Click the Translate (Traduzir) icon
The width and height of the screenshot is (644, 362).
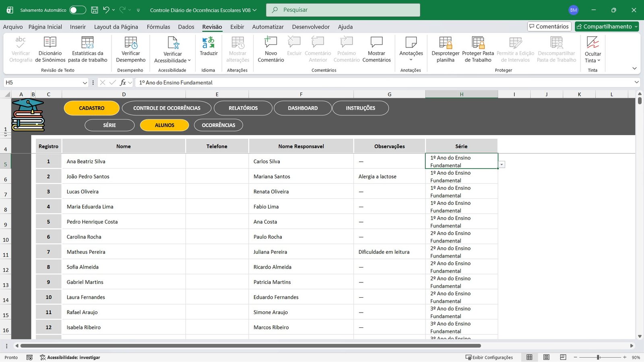(x=208, y=43)
